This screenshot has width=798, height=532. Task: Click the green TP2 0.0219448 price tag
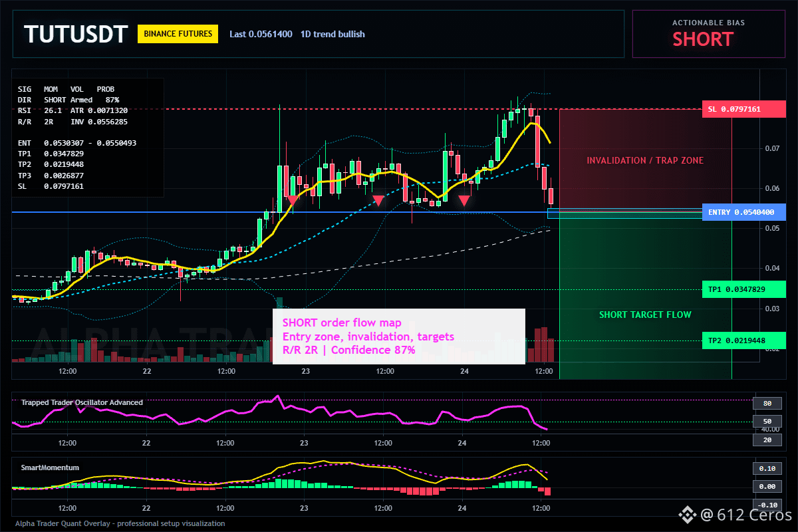[x=743, y=340]
